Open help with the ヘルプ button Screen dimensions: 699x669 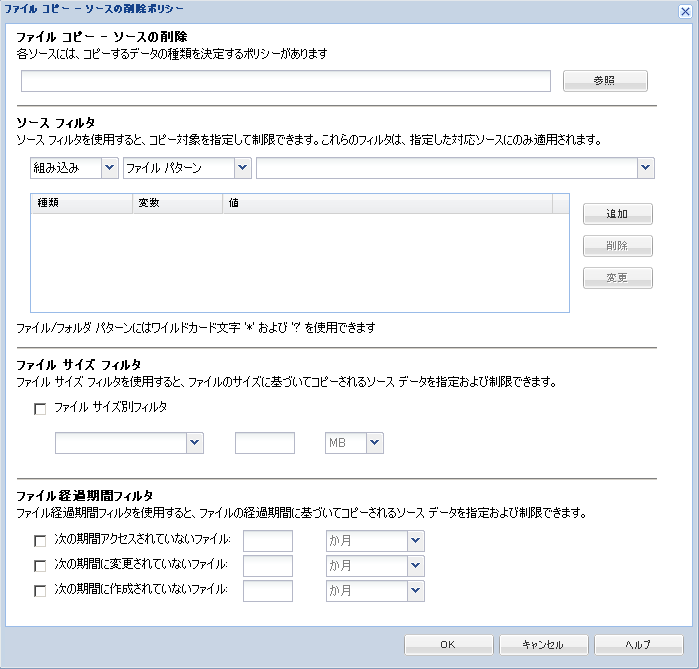[638, 645]
